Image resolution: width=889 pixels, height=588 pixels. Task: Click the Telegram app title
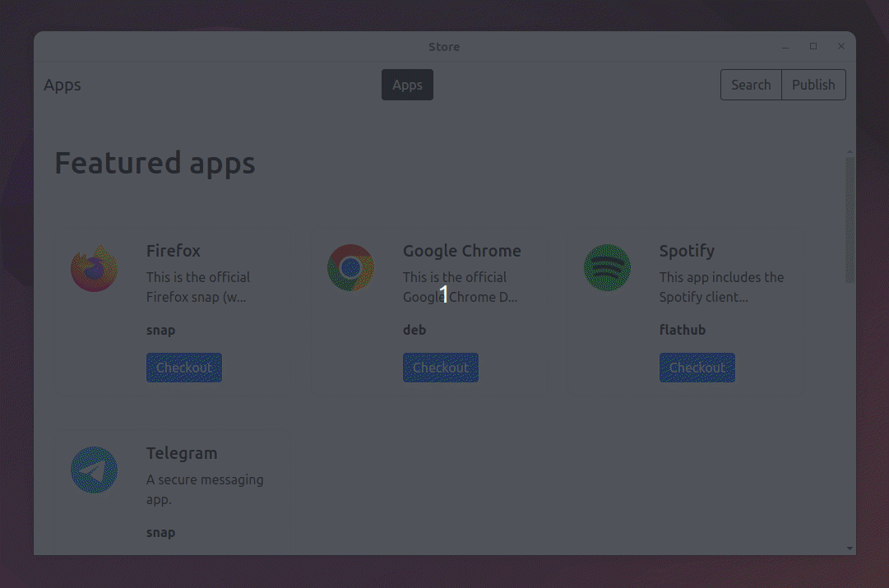[x=182, y=453]
